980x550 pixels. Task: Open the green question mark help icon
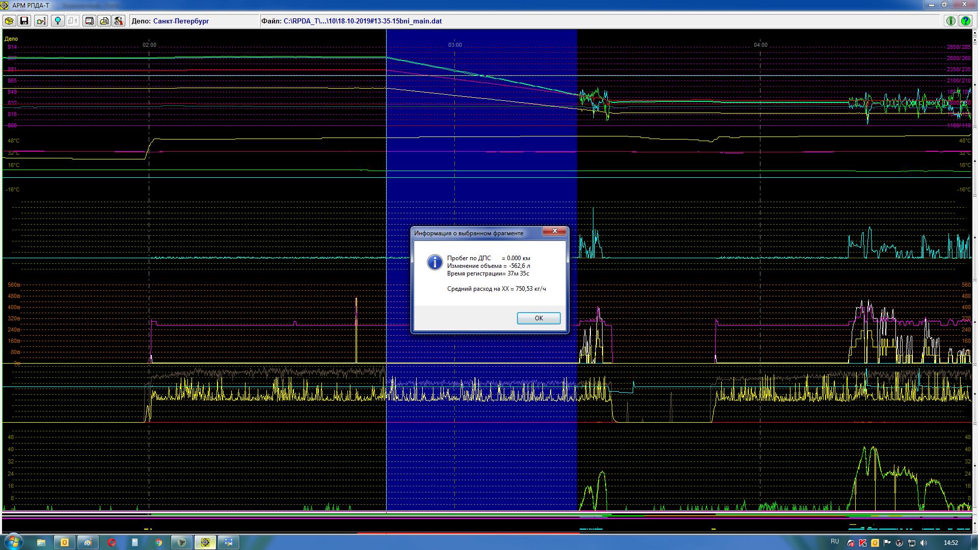click(965, 21)
